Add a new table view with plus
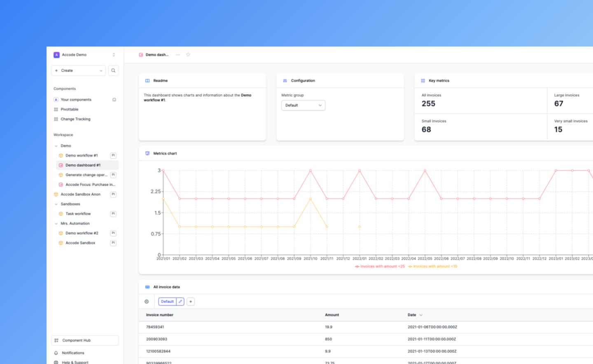 [191, 302]
